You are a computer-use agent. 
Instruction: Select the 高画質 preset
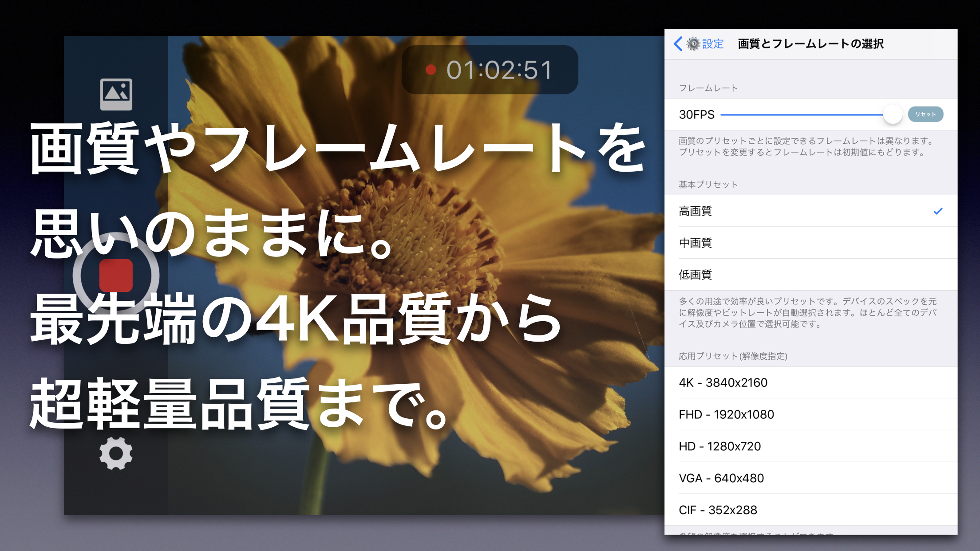695,211
